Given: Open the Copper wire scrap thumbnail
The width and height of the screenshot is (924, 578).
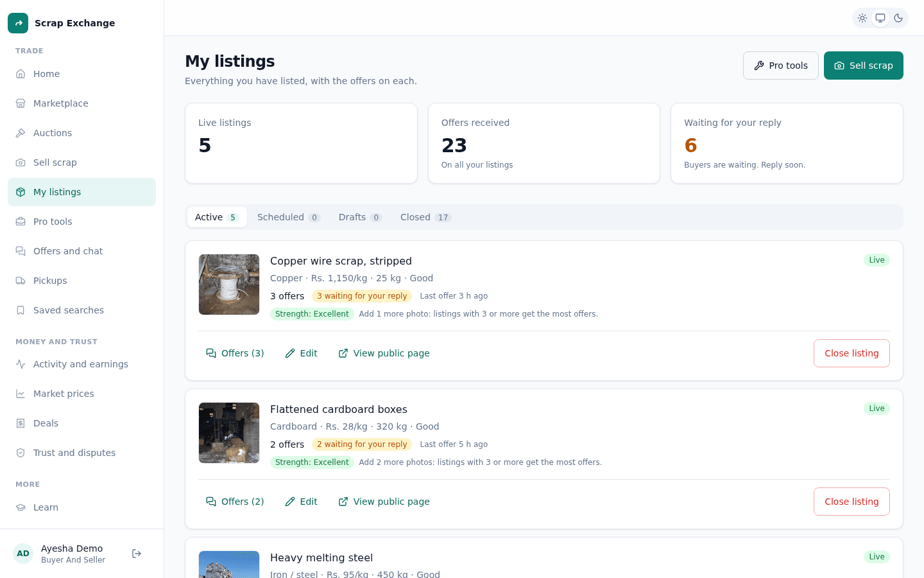Looking at the screenshot, I should [229, 285].
